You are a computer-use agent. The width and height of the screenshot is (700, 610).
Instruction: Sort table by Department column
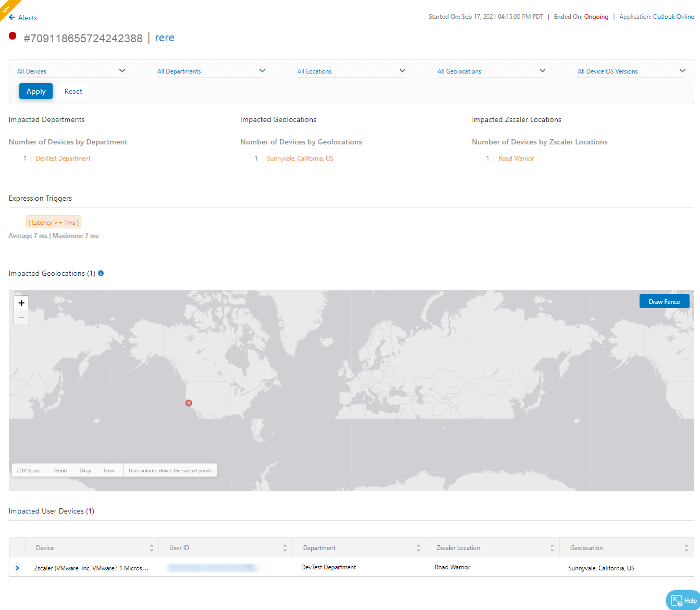point(419,548)
